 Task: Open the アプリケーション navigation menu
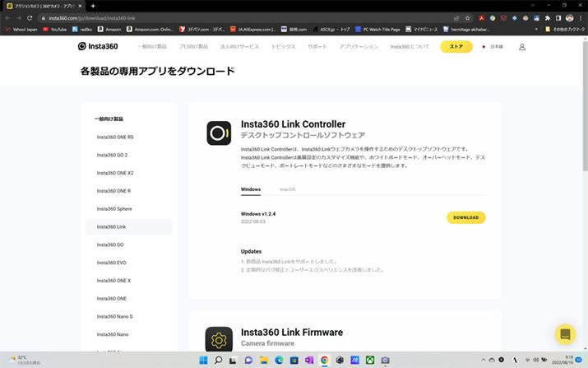coord(359,47)
